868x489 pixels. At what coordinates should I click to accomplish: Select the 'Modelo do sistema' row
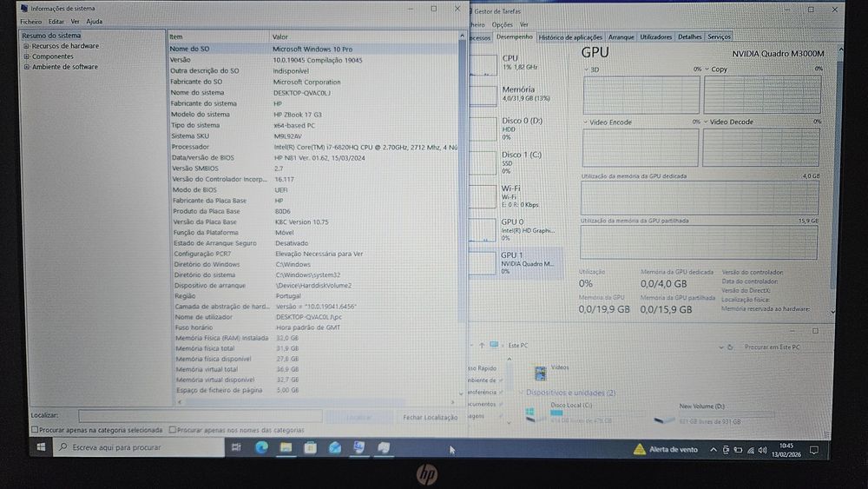tap(314, 115)
